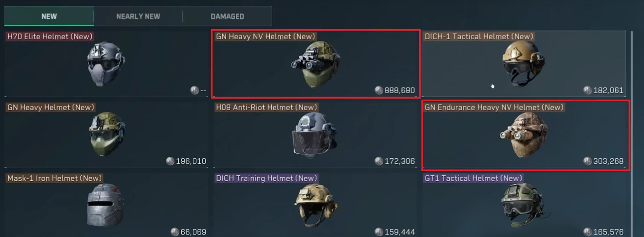Select the H70 Elite Helmet image
The width and height of the screenshot is (644, 237).
coord(106,63)
